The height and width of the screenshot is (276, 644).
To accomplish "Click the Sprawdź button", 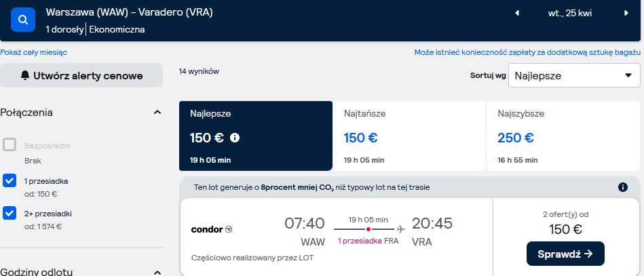I will click(565, 254).
